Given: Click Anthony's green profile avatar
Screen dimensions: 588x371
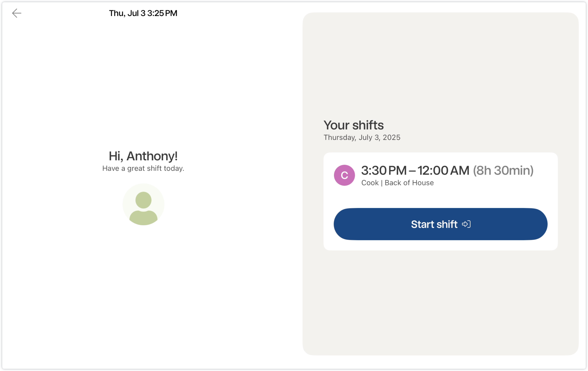Looking at the screenshot, I should click(x=143, y=204).
